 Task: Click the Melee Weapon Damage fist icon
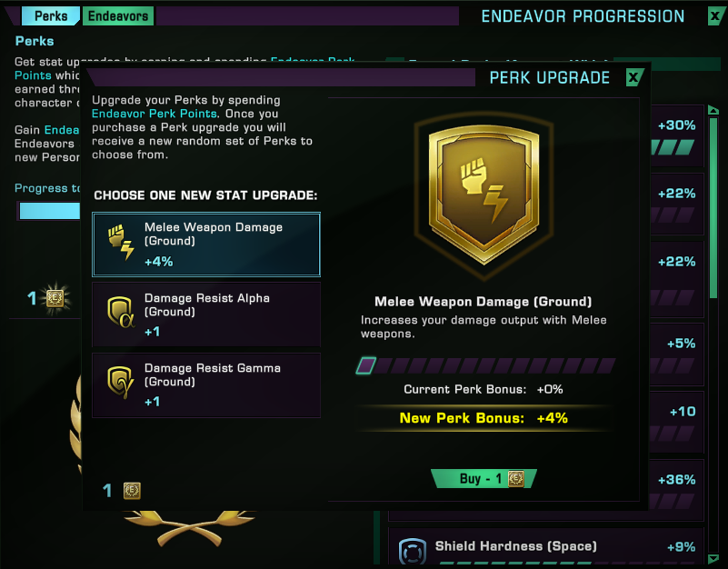tap(121, 243)
